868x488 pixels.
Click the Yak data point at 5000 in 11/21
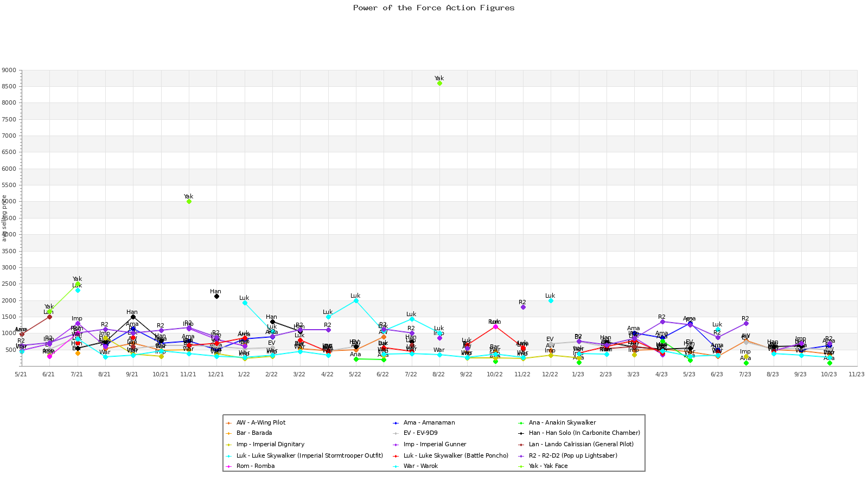[189, 201]
